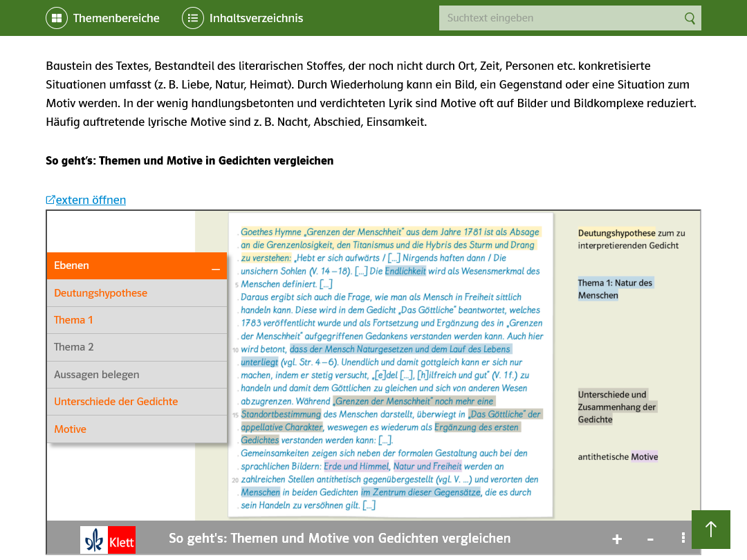Click the Thema 1: Natur des Menschen note

(615, 289)
